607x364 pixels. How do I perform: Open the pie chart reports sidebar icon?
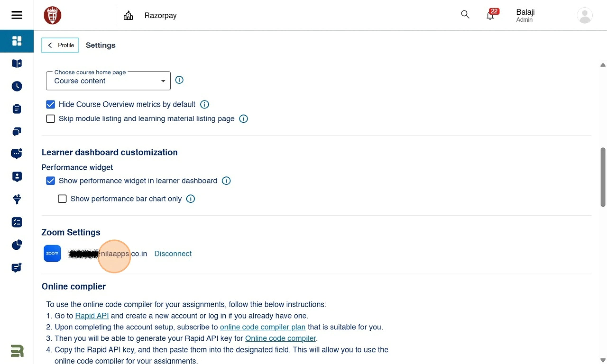[17, 245]
